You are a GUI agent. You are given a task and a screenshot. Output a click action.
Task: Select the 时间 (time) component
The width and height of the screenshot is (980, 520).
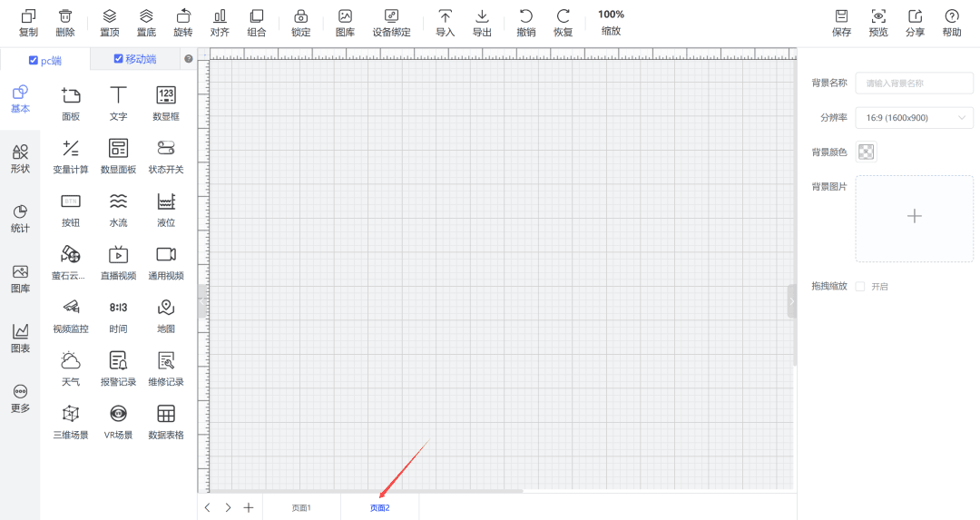(x=118, y=316)
